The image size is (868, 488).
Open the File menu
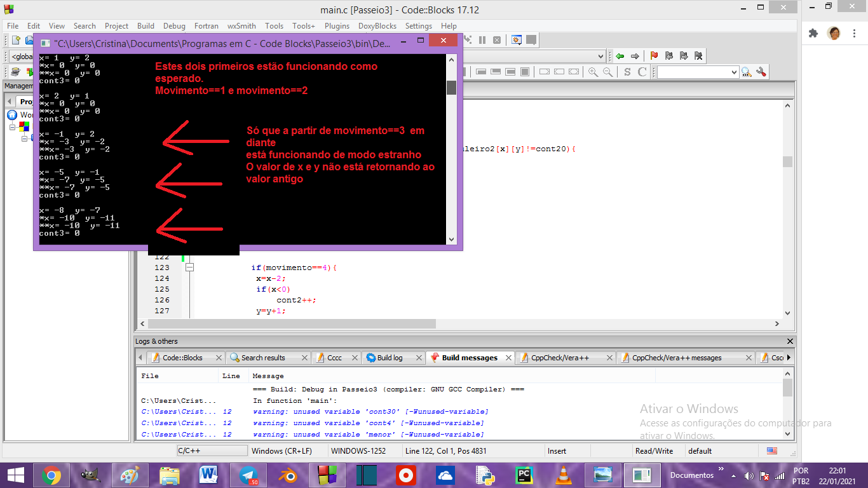click(13, 26)
